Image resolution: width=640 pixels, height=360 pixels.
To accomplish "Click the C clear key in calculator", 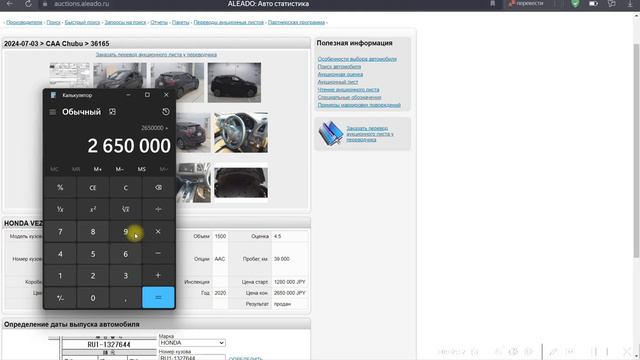I will point(125,187).
